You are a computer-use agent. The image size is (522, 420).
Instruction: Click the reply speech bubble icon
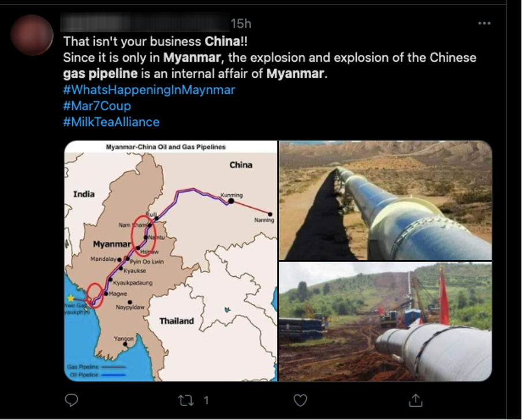tap(71, 400)
